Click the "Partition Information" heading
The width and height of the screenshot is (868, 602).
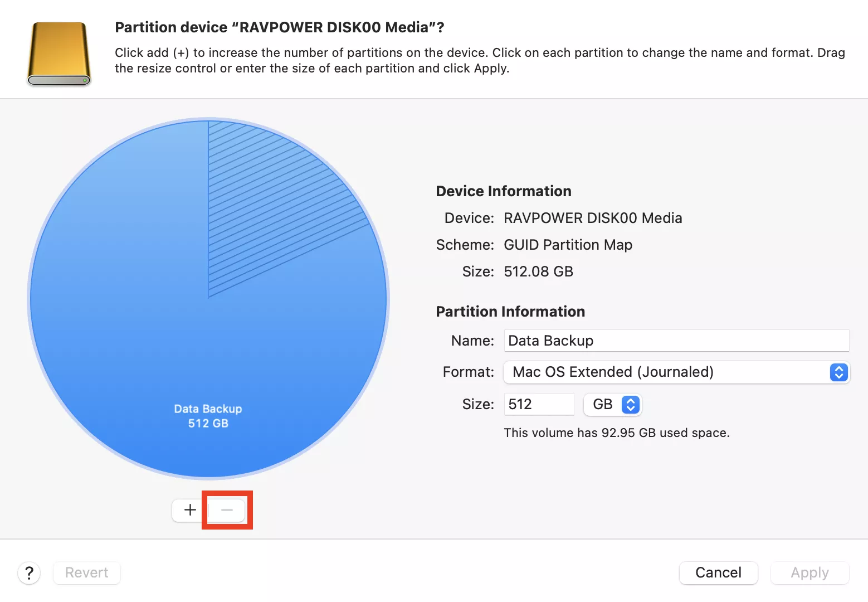[510, 312]
